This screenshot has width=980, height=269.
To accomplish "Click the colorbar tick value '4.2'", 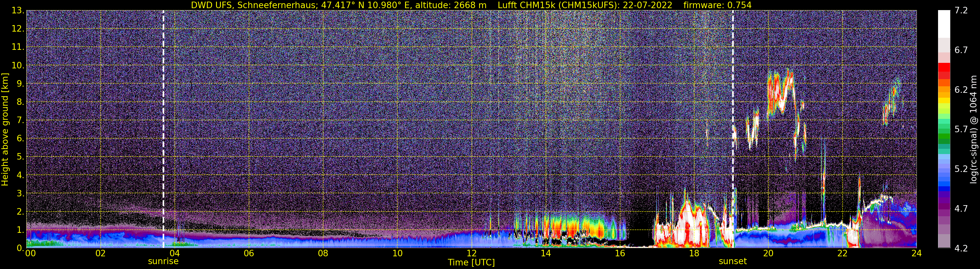I will click(x=961, y=248).
